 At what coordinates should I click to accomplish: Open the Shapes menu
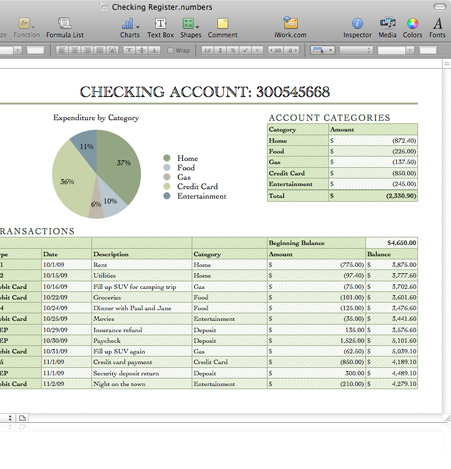point(191,27)
